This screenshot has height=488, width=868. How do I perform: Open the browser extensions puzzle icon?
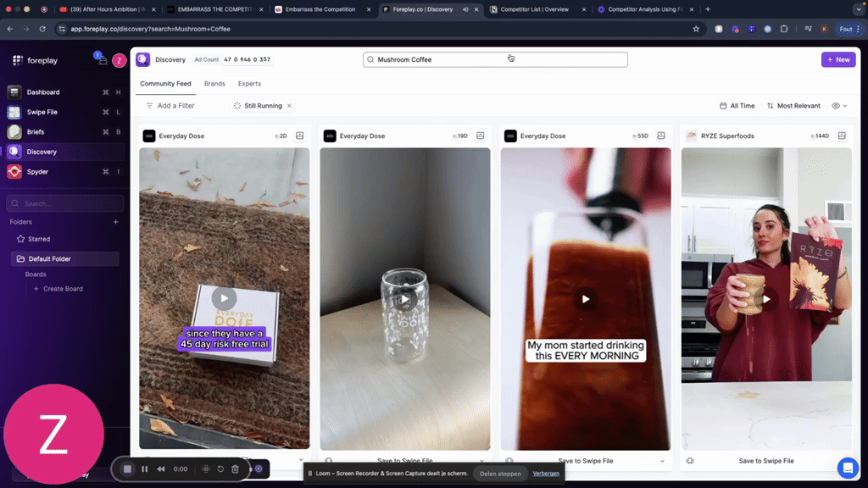tap(784, 29)
